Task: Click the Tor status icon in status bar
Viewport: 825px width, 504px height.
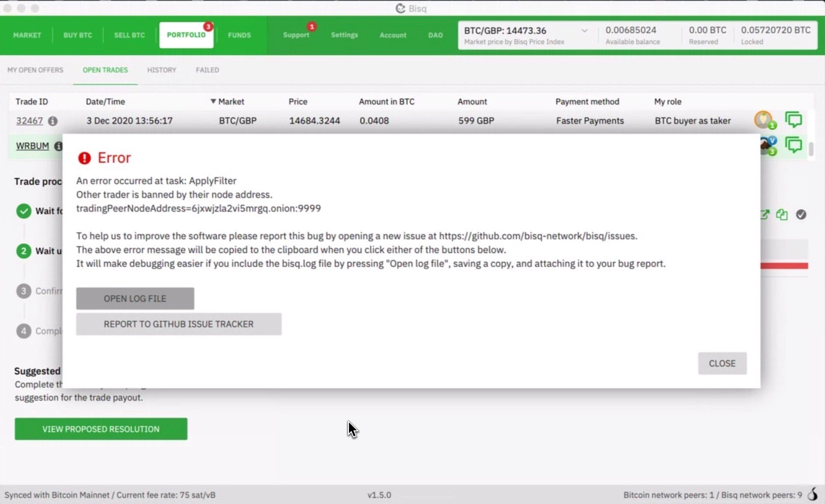Action: point(813,494)
